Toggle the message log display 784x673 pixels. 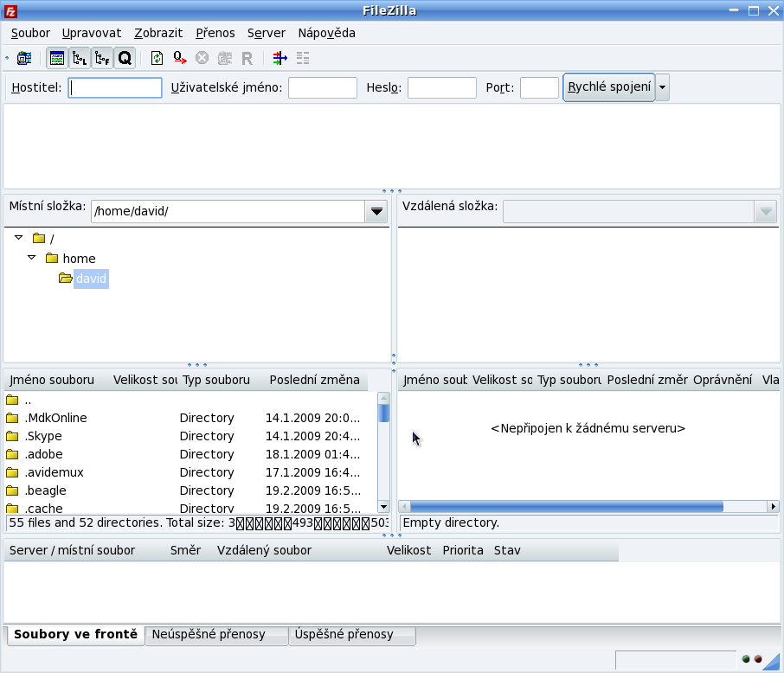click(x=57, y=58)
